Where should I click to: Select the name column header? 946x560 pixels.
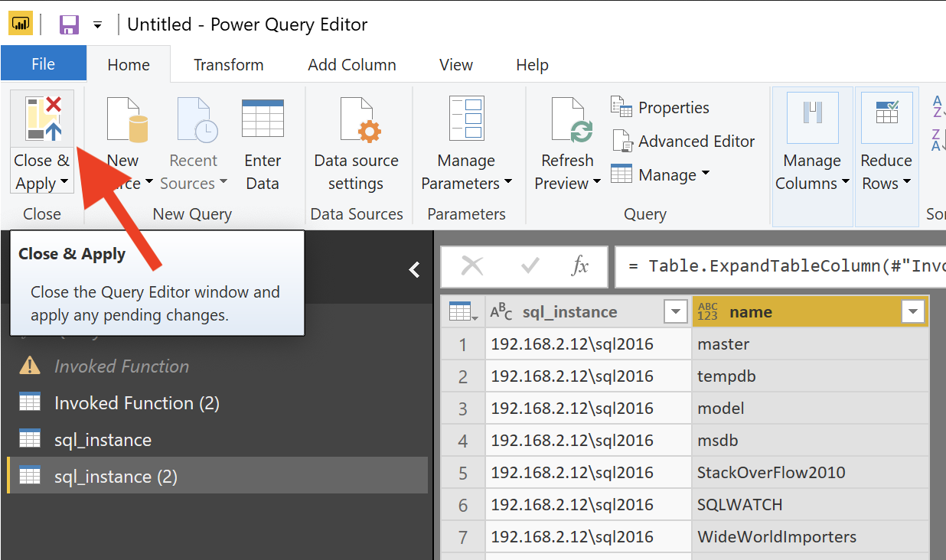pyautogui.click(x=811, y=311)
